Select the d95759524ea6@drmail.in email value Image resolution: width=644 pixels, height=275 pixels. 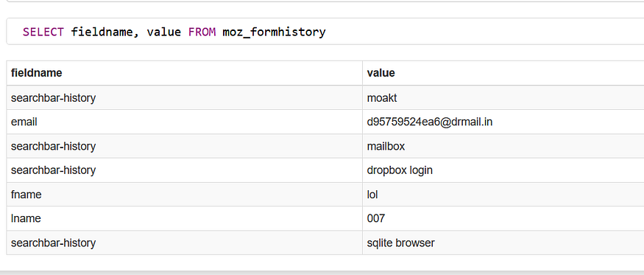click(x=430, y=122)
